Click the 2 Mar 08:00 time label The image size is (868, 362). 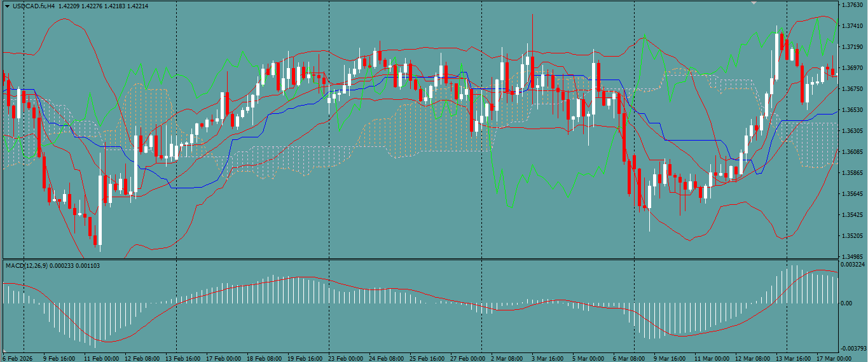pos(507,358)
